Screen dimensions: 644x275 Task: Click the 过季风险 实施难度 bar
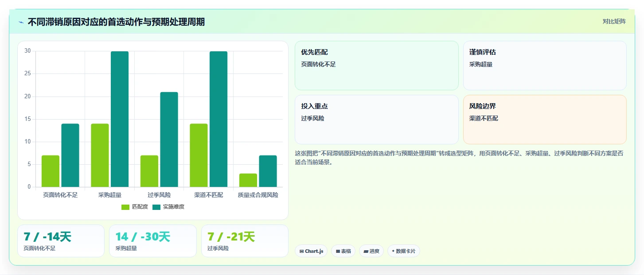(x=169, y=139)
